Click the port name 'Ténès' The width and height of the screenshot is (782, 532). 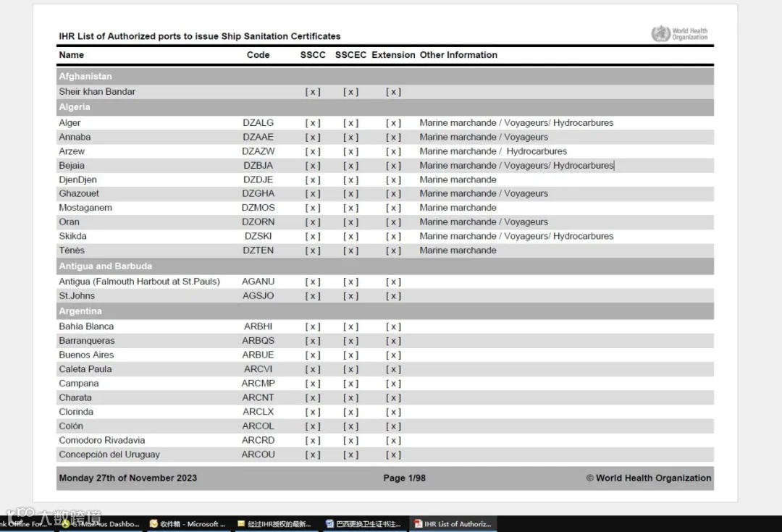click(71, 250)
